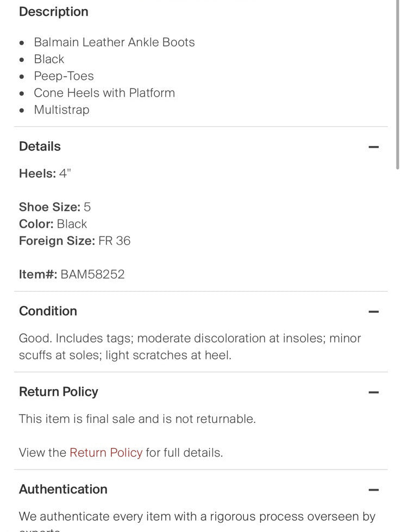Tap the Details section heading
This screenshot has width=402, height=532.
(x=40, y=147)
